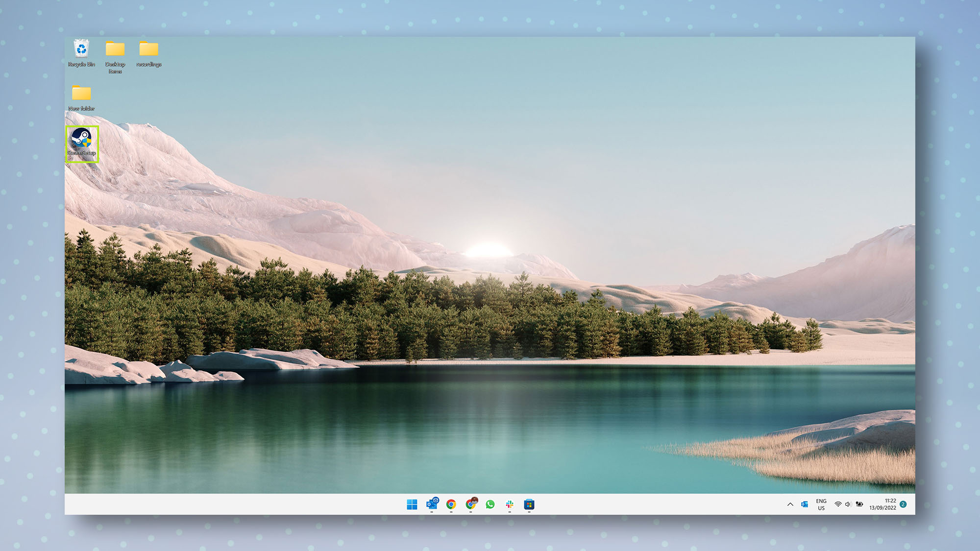Open the notification badge showing 2

[x=903, y=504]
